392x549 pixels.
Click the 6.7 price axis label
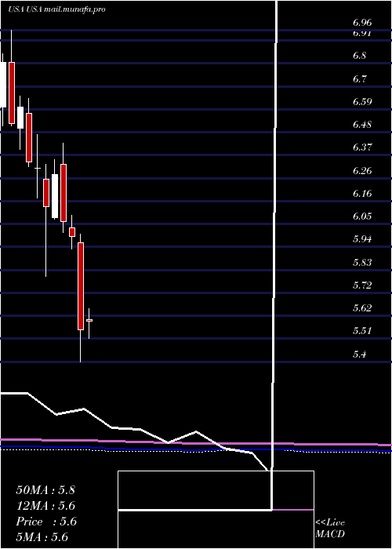pos(359,78)
